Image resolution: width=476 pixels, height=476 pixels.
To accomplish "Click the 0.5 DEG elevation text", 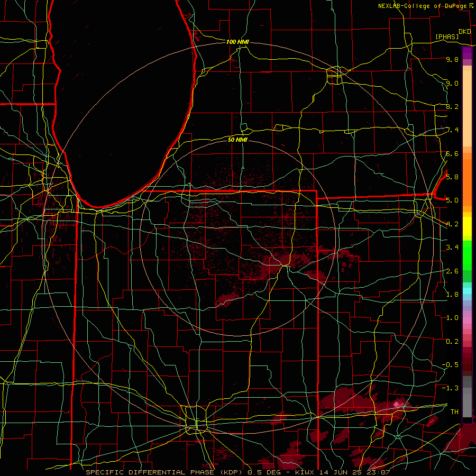I will (x=264, y=472).
